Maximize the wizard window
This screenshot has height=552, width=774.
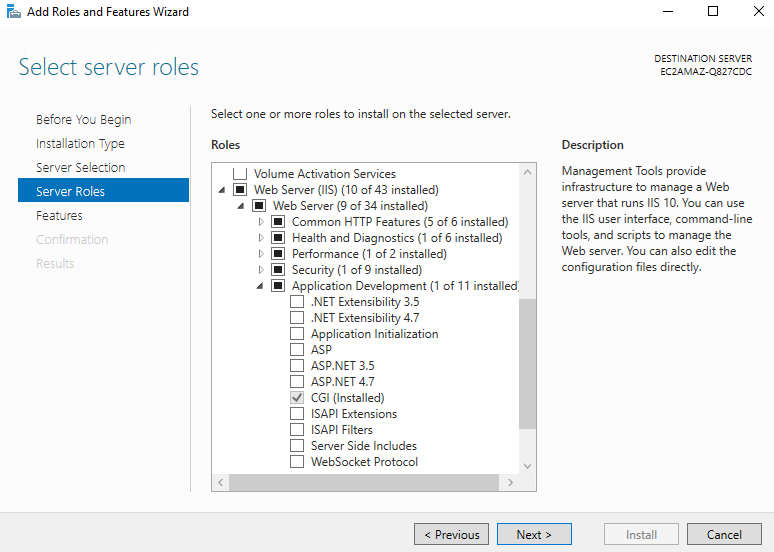pyautogui.click(x=713, y=12)
